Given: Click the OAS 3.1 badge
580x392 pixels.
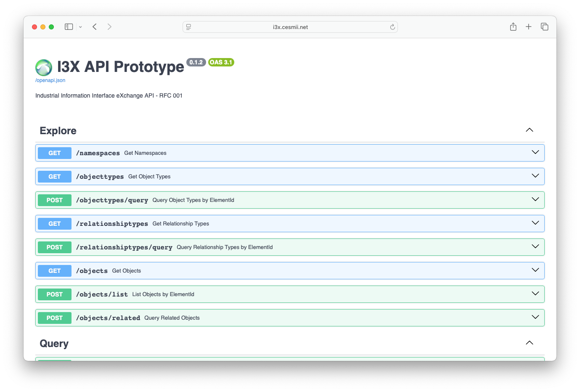Looking at the screenshot, I should [221, 62].
